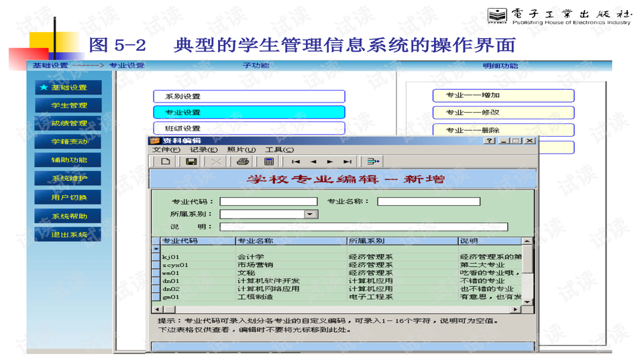Click the table horizontal scrollbar right arrow

pos(516,309)
